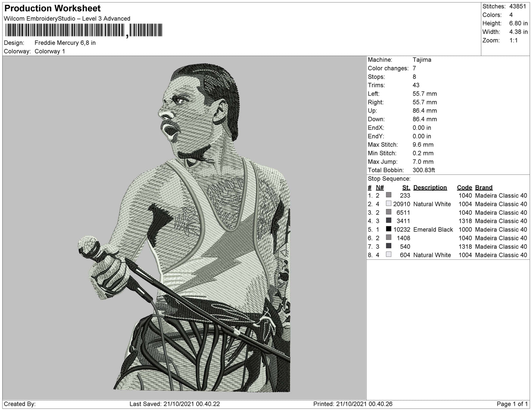Select the swatch in stop row 8
This screenshot has width=532, height=411.
[x=388, y=254]
